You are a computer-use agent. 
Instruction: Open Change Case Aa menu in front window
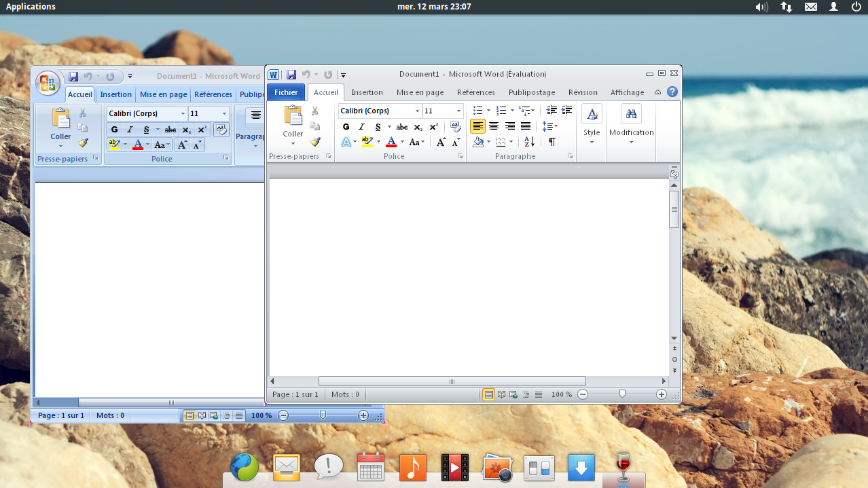pyautogui.click(x=417, y=142)
